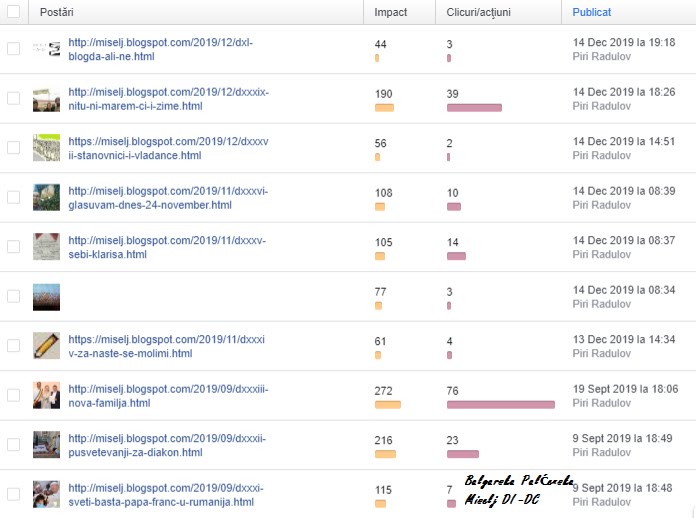This screenshot has height=518, width=696.
Task: Open thumbnail of dxl-blogda-ali-ne post
Action: tap(47, 49)
